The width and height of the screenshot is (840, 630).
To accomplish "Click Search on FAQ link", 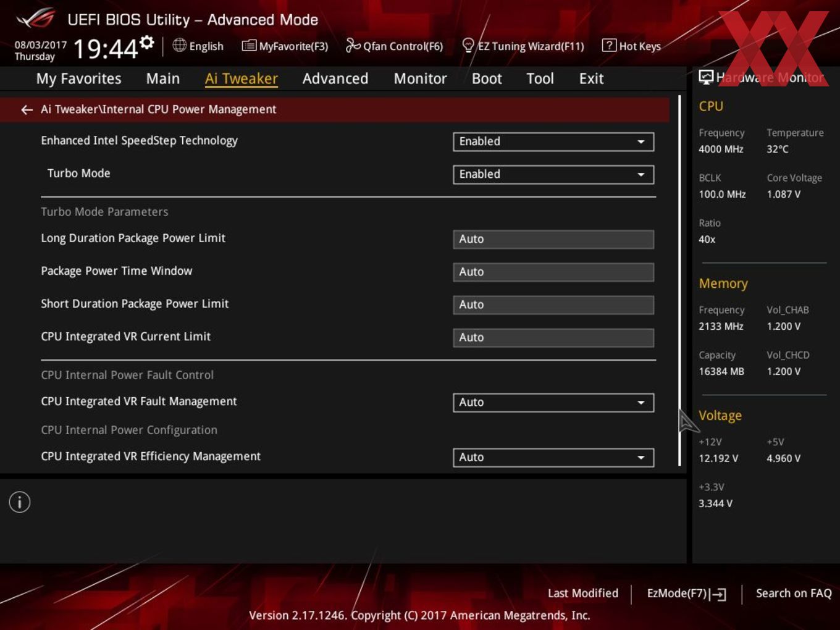I will (794, 593).
